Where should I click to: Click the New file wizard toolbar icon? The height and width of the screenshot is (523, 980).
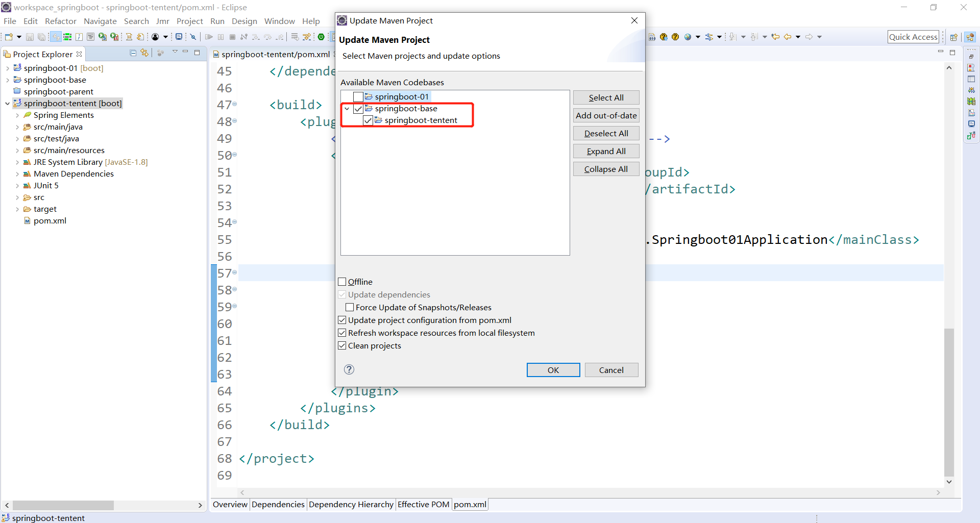point(9,37)
